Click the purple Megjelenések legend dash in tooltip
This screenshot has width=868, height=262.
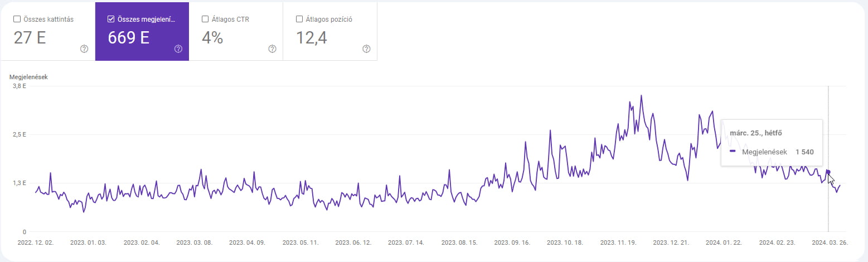(x=733, y=151)
